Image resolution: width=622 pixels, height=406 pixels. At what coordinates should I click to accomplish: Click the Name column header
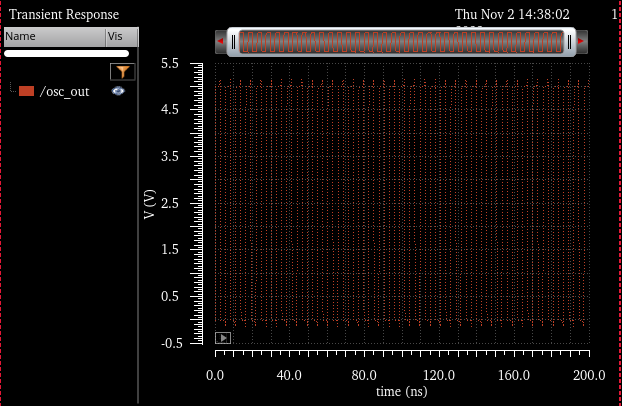52,37
